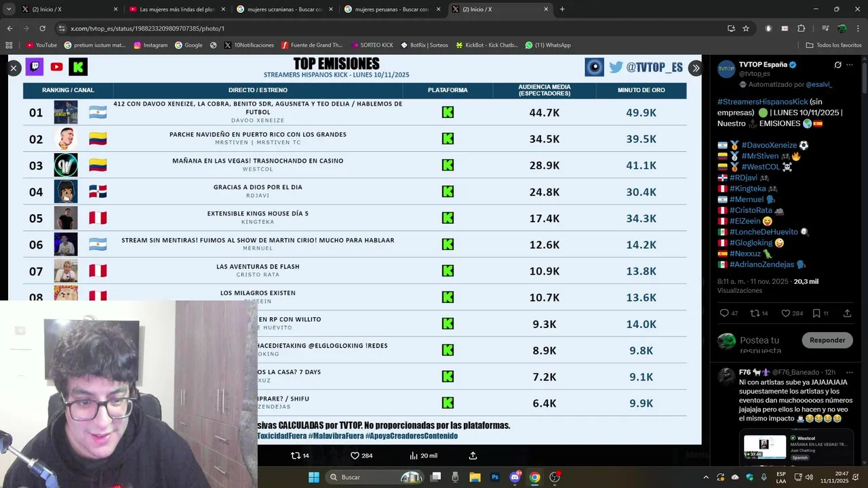This screenshot has height=488, width=868.
Task: Open Photoshop from the taskbar
Action: coord(495,477)
